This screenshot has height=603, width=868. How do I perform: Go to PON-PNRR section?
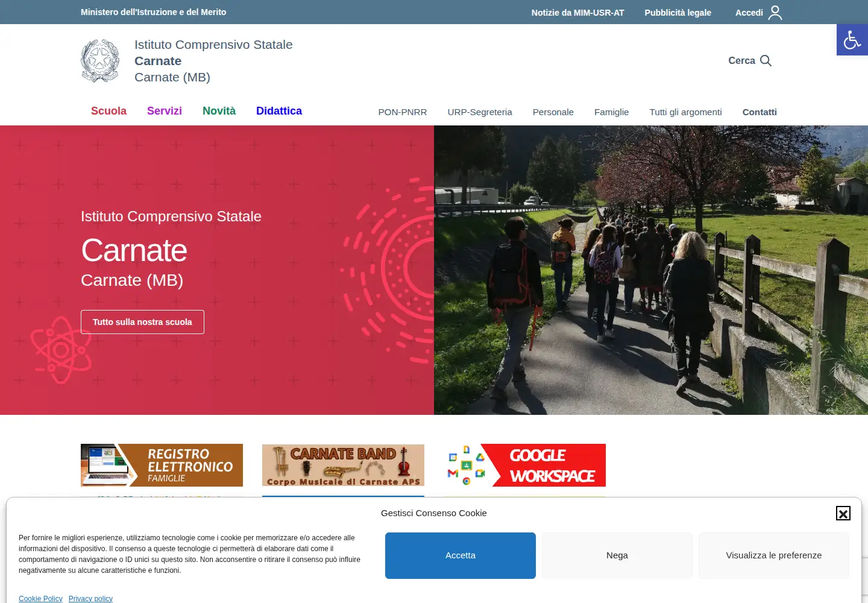403,112
